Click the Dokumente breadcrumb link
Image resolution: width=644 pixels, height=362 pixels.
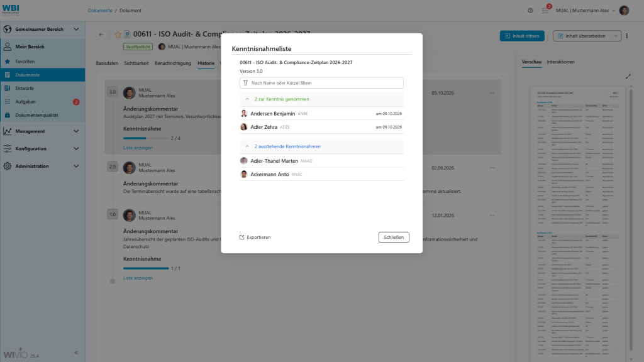pos(100,11)
